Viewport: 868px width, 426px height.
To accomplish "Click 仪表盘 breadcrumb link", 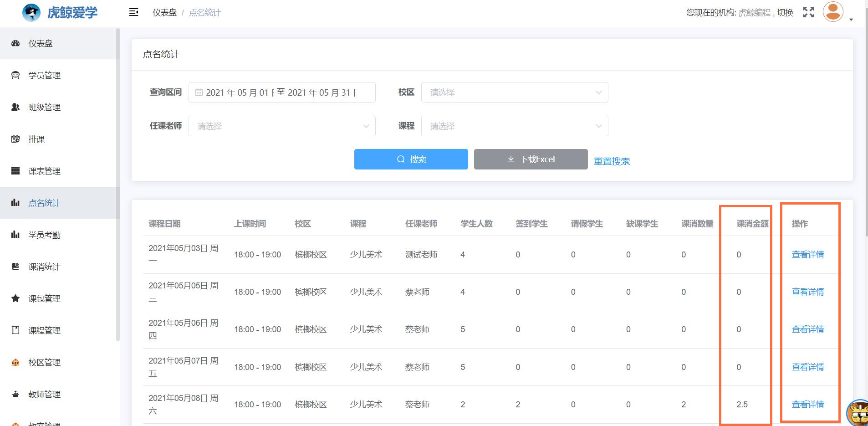I will (x=164, y=13).
